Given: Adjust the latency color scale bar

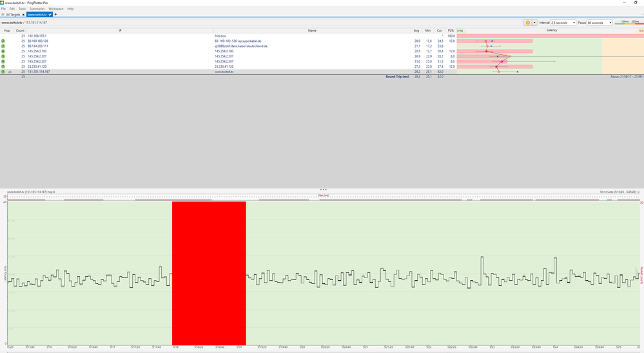Looking at the screenshot, I should [x=629, y=23].
